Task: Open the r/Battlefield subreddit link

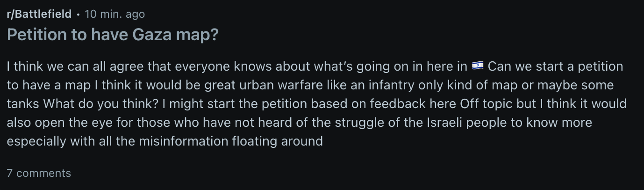Action: click(x=39, y=14)
